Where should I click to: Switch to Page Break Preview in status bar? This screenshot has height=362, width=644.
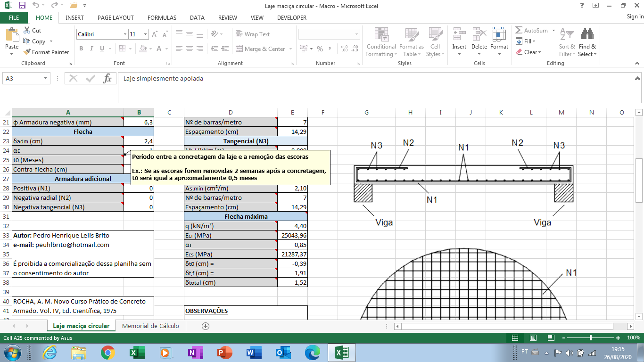click(551, 338)
